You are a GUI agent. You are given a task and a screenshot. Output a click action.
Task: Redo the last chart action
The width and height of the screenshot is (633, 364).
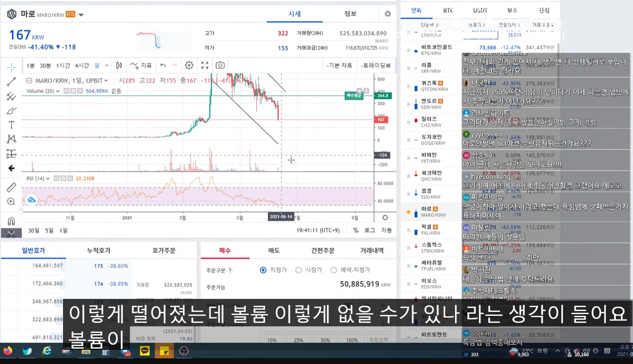pos(174,65)
